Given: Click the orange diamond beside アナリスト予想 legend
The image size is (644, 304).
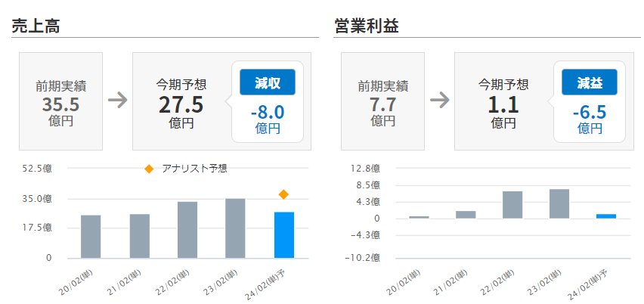Looking at the screenshot, I should pos(149,169).
